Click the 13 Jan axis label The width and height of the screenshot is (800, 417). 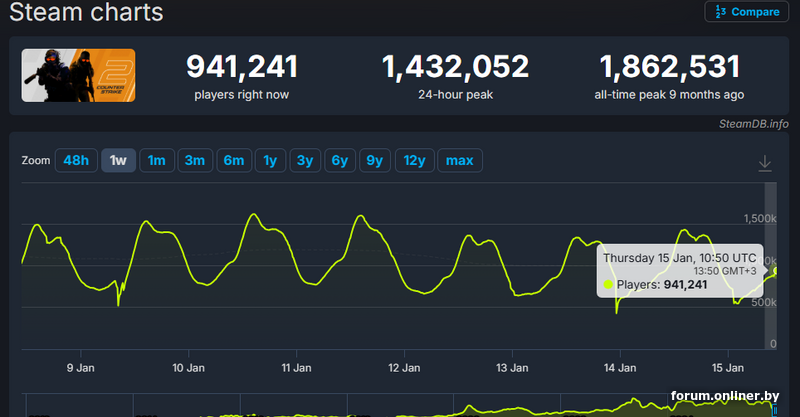[x=512, y=367]
